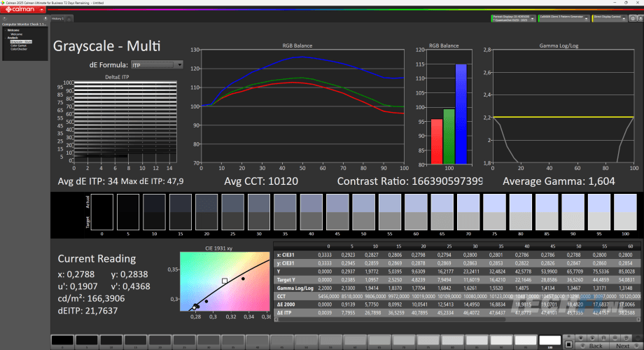The image size is (644, 350).
Task: Advance to the next step with Next button
Action: tap(626, 346)
